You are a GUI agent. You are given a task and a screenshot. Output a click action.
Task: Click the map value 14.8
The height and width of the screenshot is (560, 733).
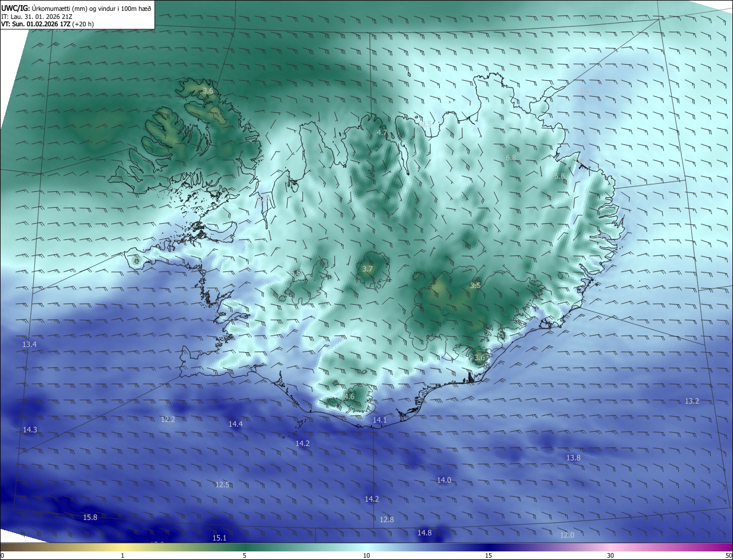point(424,533)
